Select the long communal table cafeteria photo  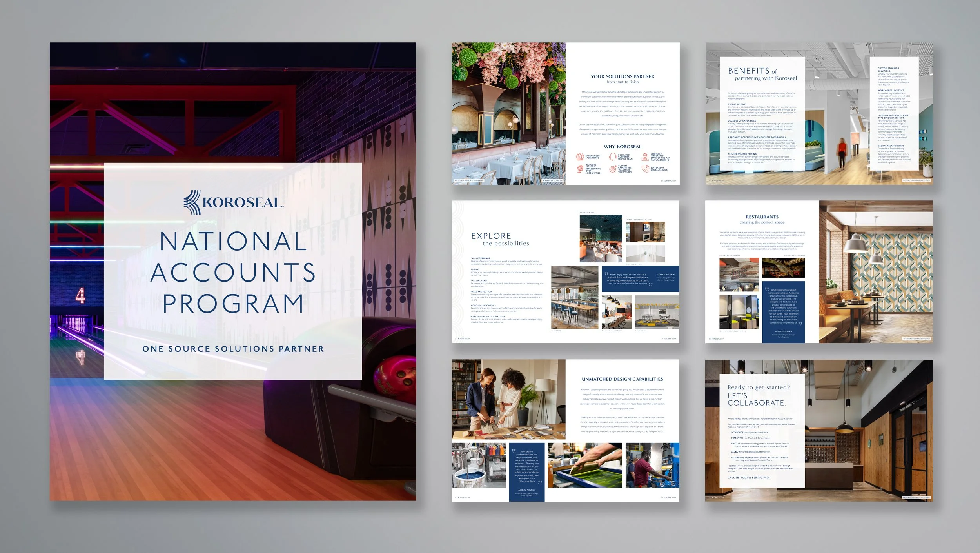pos(575,297)
